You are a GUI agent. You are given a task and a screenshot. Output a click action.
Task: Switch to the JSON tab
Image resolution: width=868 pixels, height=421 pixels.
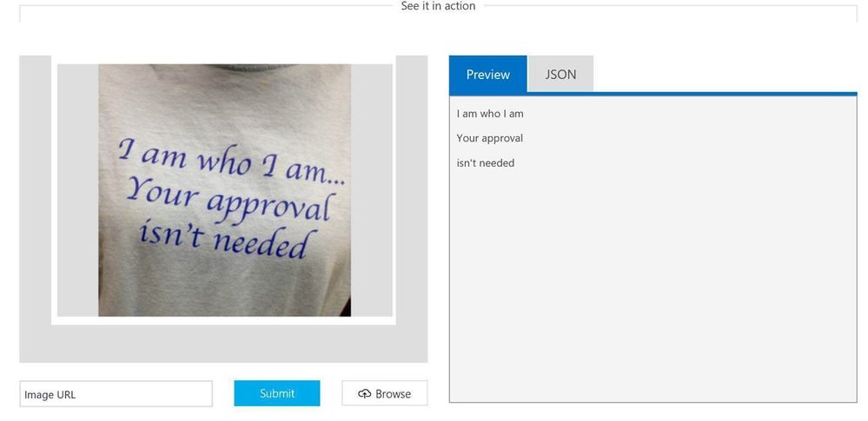coord(560,74)
